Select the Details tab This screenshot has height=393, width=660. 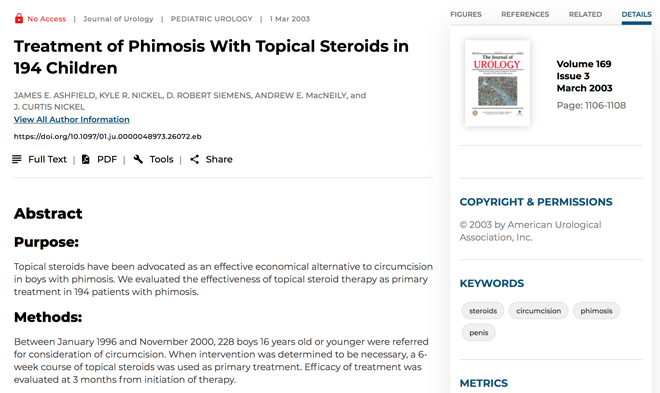click(x=636, y=14)
